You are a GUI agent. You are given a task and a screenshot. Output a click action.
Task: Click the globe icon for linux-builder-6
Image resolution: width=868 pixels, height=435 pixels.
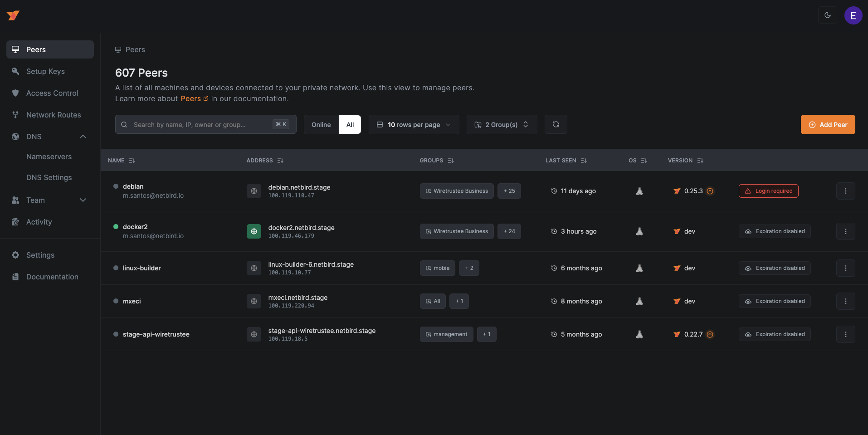pos(254,268)
